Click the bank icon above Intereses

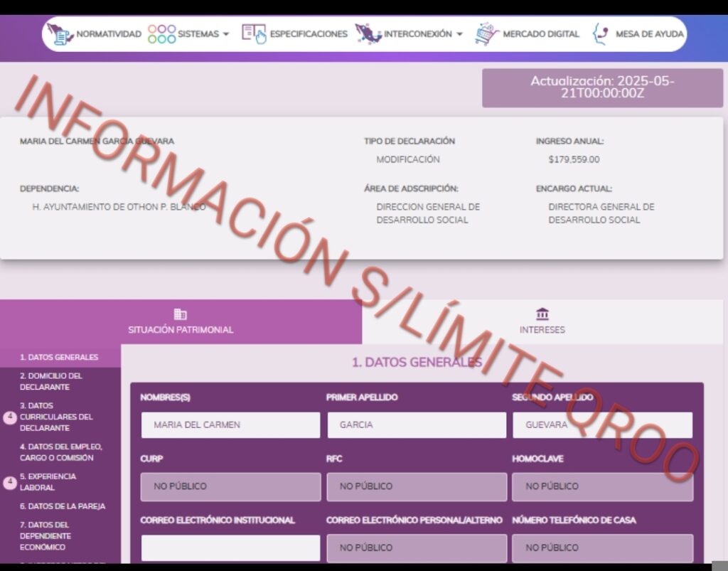pyautogui.click(x=542, y=314)
